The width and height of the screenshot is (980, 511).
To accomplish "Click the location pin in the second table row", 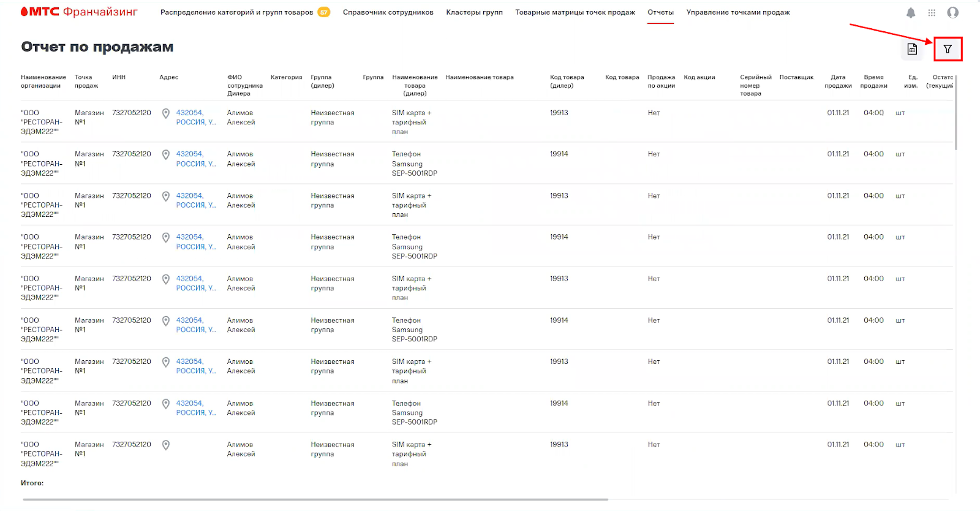I will tap(165, 154).
